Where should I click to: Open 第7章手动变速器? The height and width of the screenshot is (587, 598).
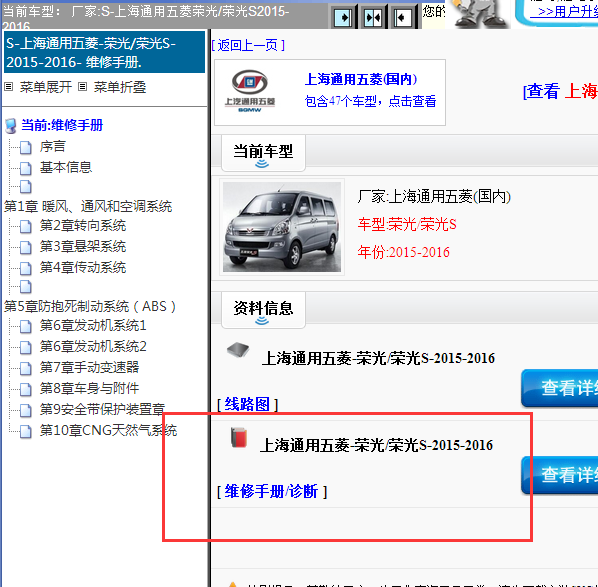click(x=90, y=367)
